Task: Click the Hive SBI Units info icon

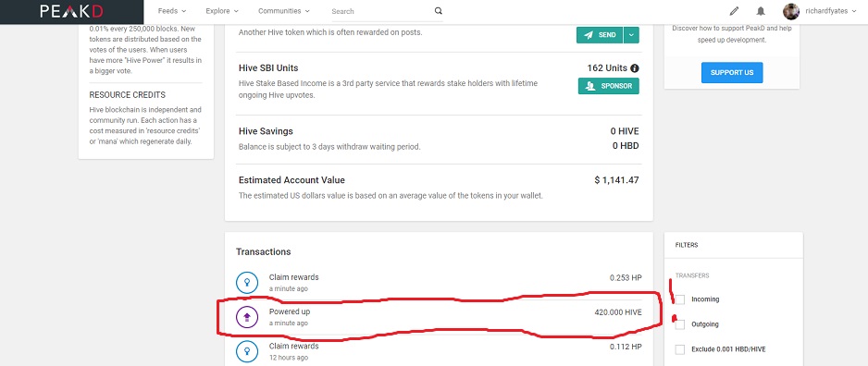Action: pos(635,68)
